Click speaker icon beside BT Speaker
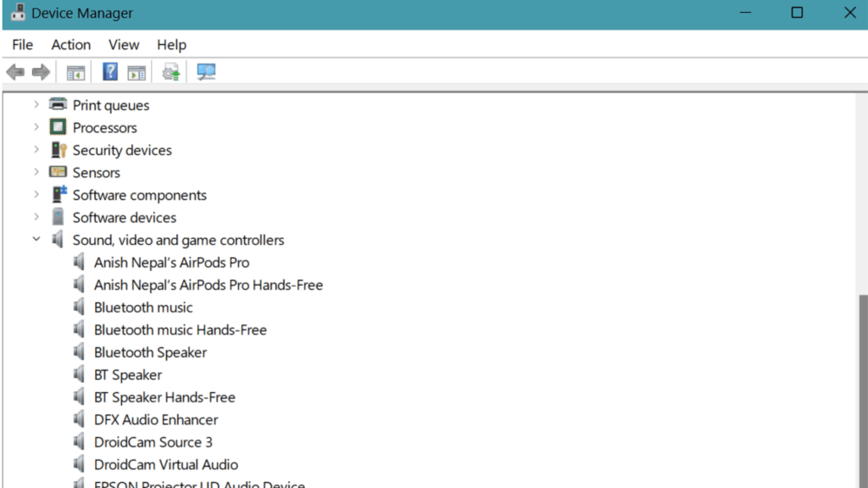This screenshot has width=868, height=488. pos(79,374)
